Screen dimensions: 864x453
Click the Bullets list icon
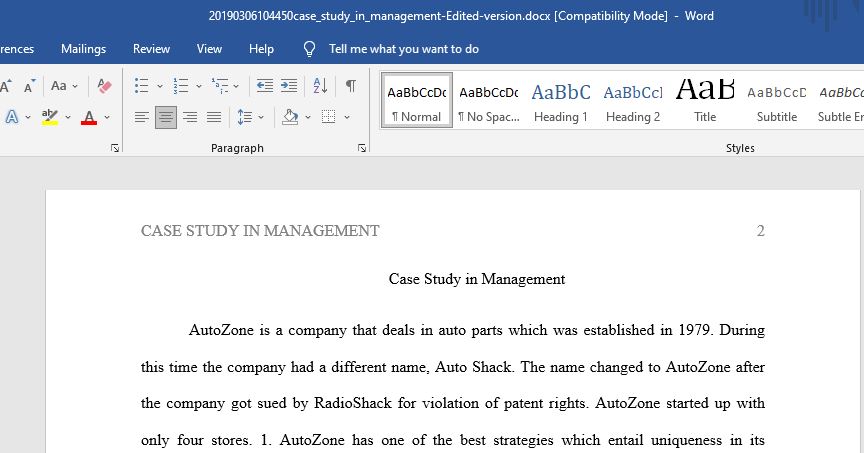[x=142, y=86]
